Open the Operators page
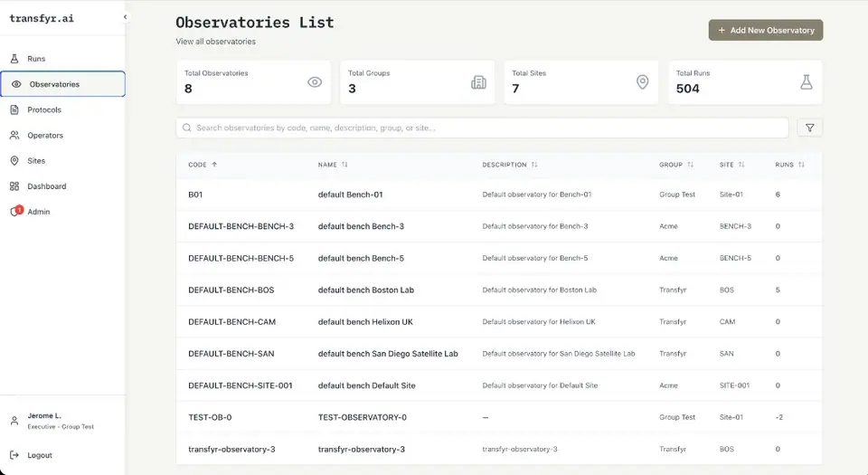Image resolution: width=868 pixels, height=475 pixels. [x=62, y=135]
